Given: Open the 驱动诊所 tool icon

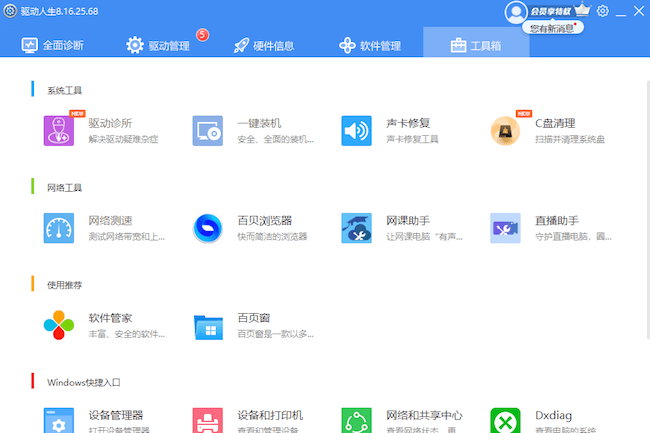Looking at the screenshot, I should pos(59,131).
